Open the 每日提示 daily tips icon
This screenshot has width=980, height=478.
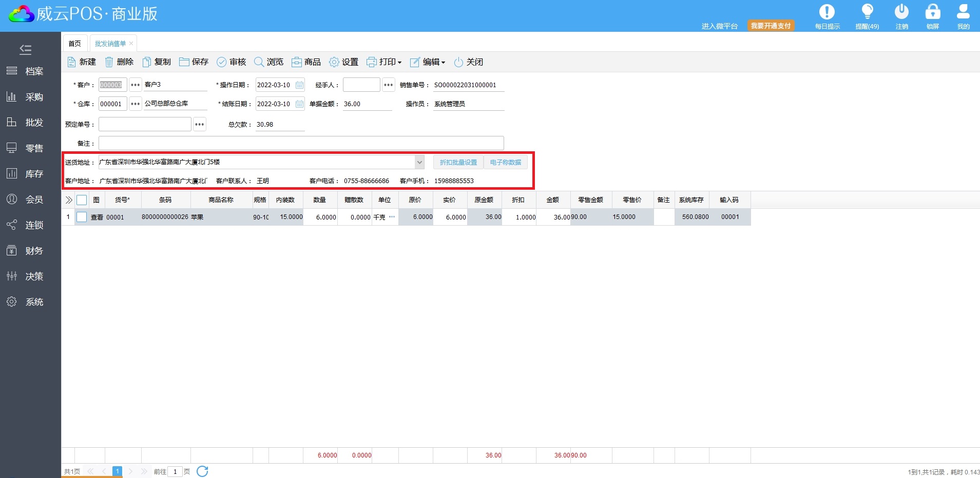827,12
